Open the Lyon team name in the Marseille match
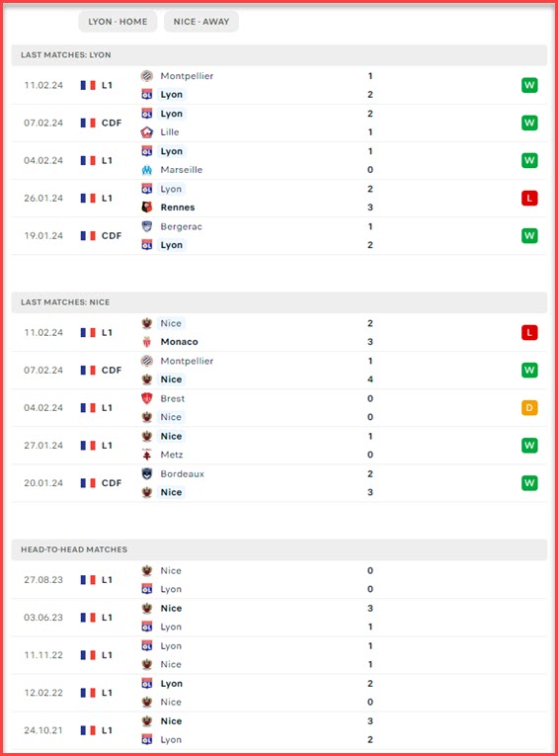This screenshot has width=558, height=756. point(171,151)
